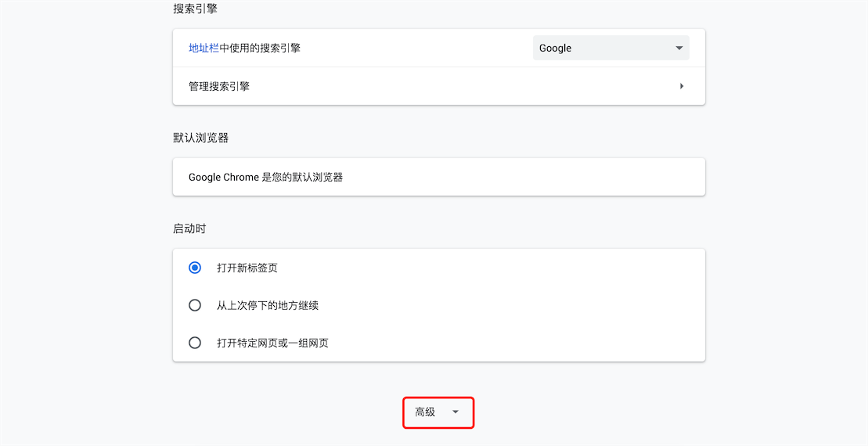Click the 中使用的搜索引擎 description text
Image resolution: width=868 pixels, height=446 pixels.
[x=260, y=49]
